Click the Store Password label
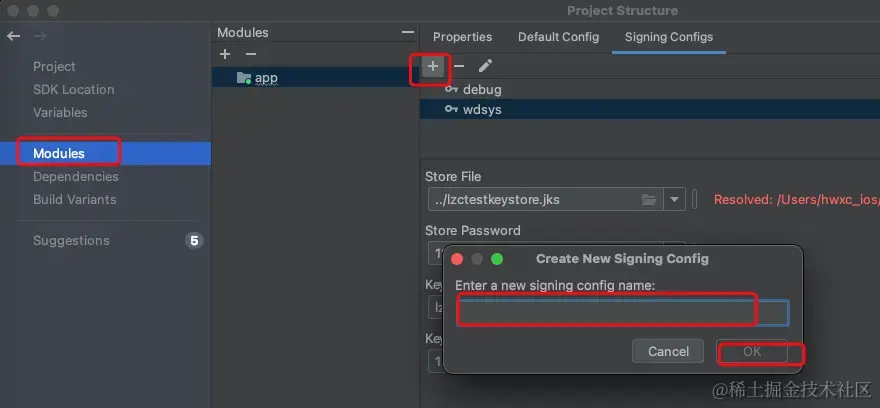This screenshot has height=408, width=880. tap(473, 230)
